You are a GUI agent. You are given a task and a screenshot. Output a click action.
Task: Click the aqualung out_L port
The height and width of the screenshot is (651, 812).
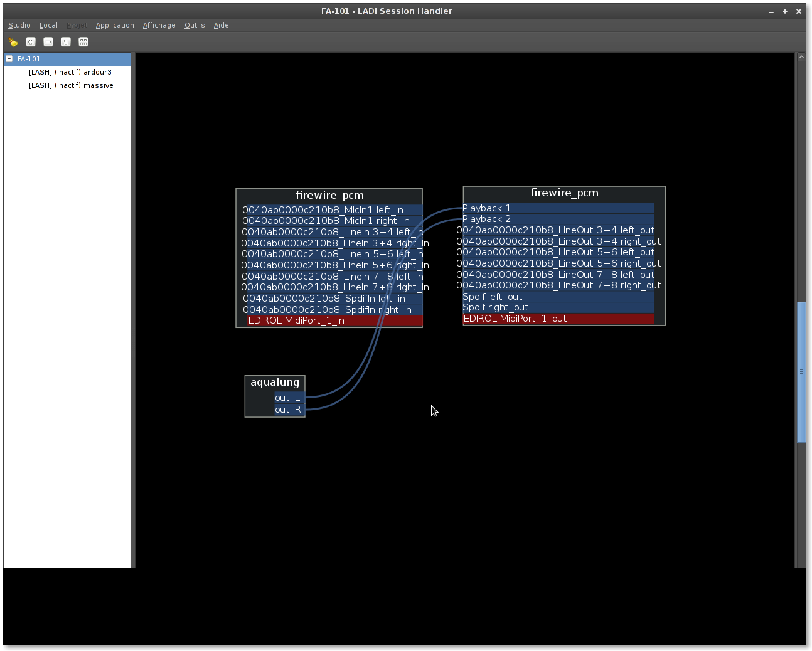pyautogui.click(x=288, y=398)
